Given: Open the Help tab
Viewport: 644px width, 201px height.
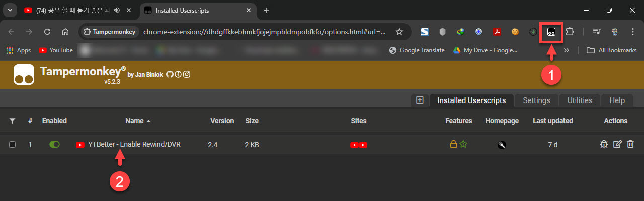Looking at the screenshot, I should 617,100.
